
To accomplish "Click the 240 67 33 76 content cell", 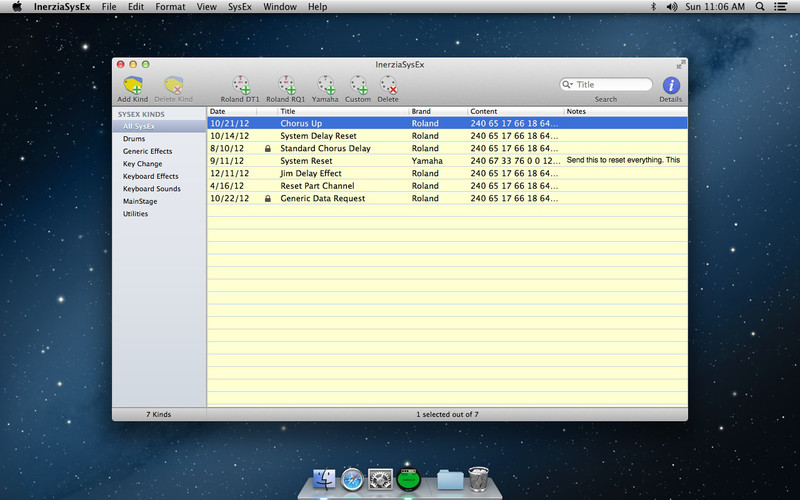I will [515, 161].
